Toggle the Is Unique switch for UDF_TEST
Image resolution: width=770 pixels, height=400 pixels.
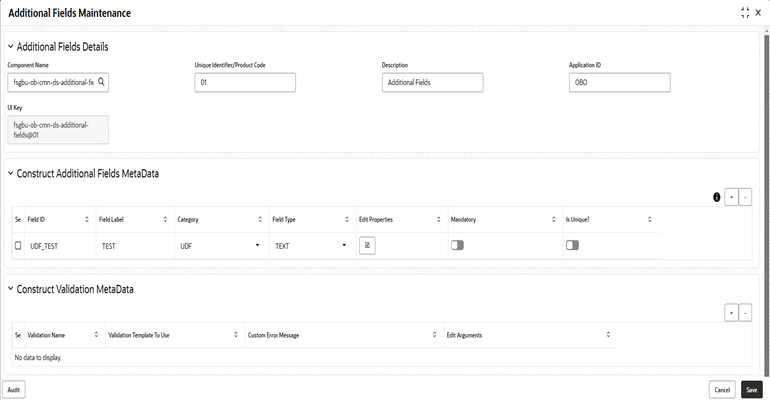click(572, 245)
